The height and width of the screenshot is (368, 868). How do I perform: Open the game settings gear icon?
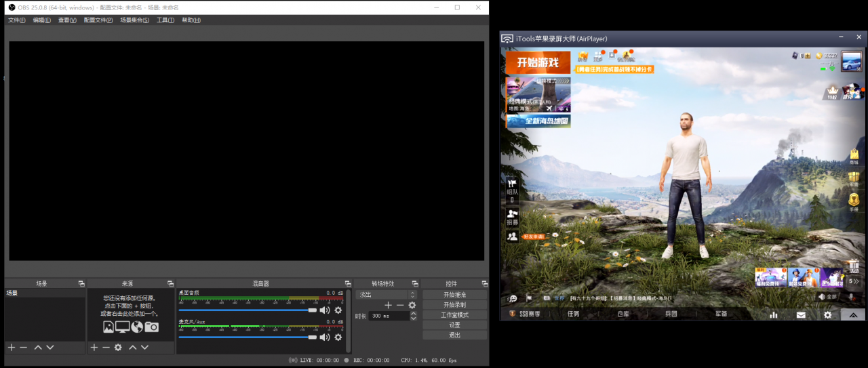tap(827, 314)
